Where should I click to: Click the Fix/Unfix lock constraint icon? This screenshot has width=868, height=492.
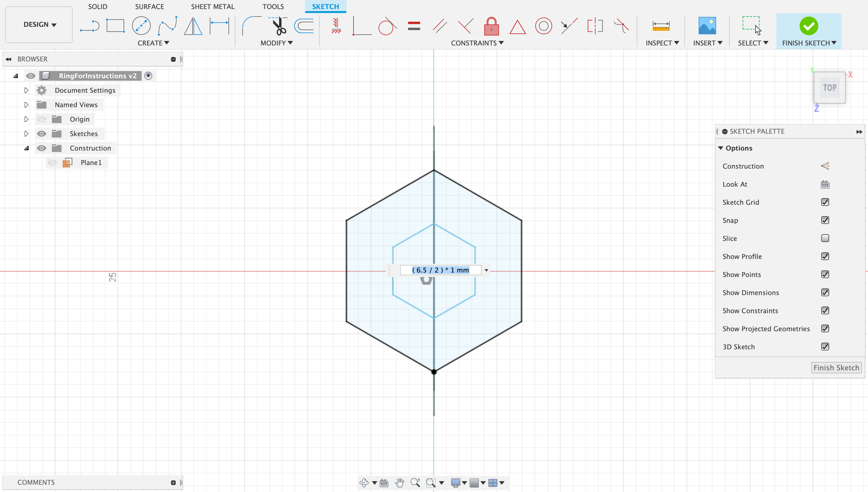491,26
